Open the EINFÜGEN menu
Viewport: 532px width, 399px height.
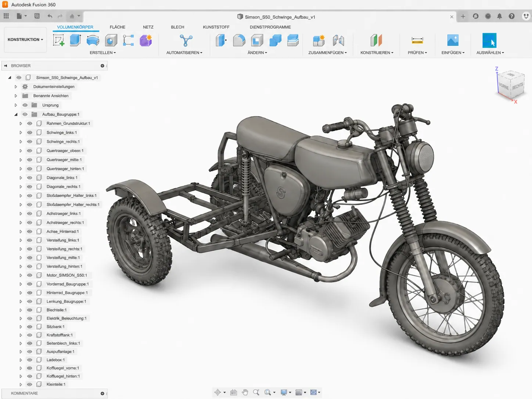coord(453,53)
